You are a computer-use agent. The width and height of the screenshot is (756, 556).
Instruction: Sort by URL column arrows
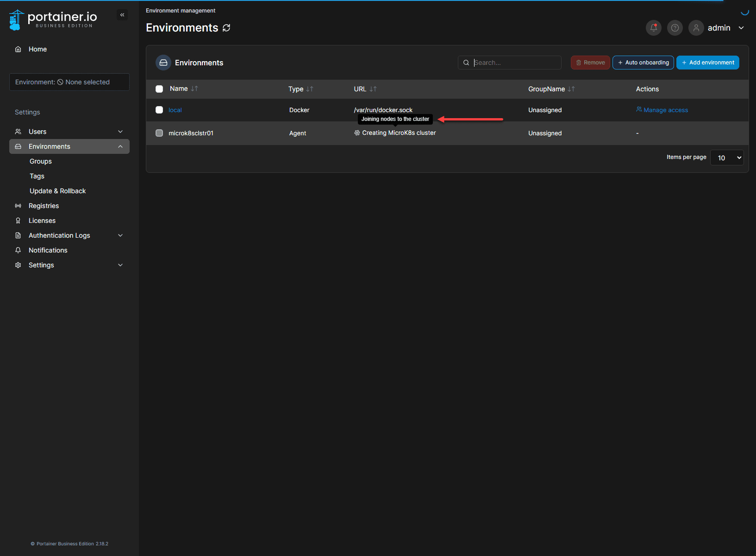point(373,89)
